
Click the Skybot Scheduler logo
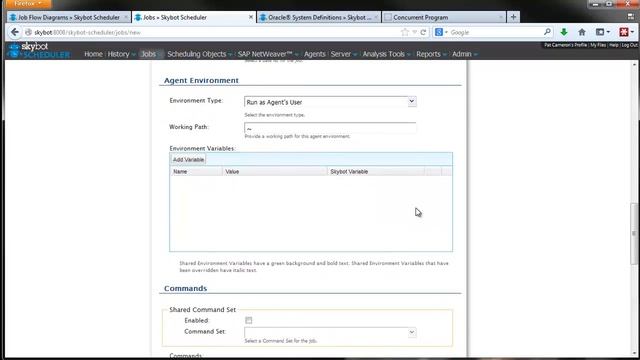tap(39, 50)
